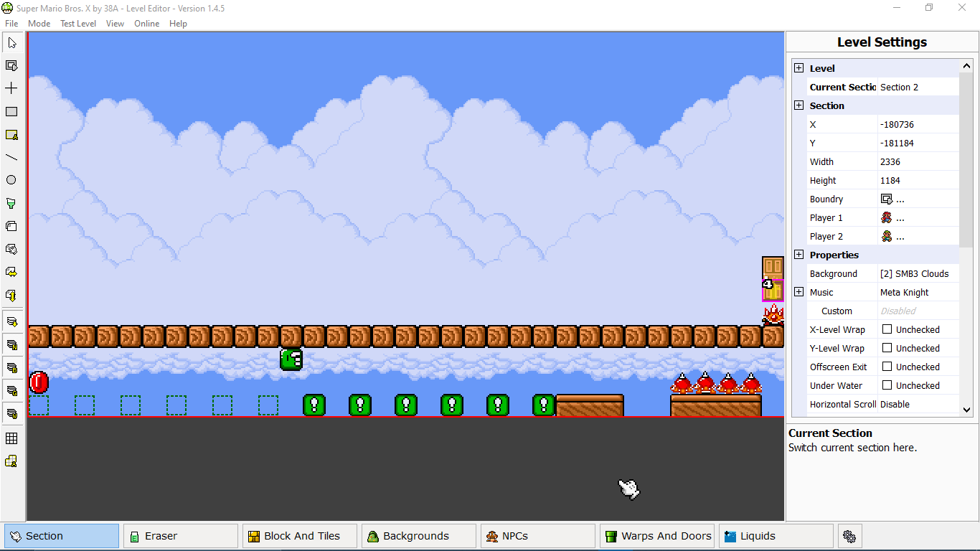Click the Y value field -181184
The height and width of the screenshot is (551, 980).
coord(918,143)
